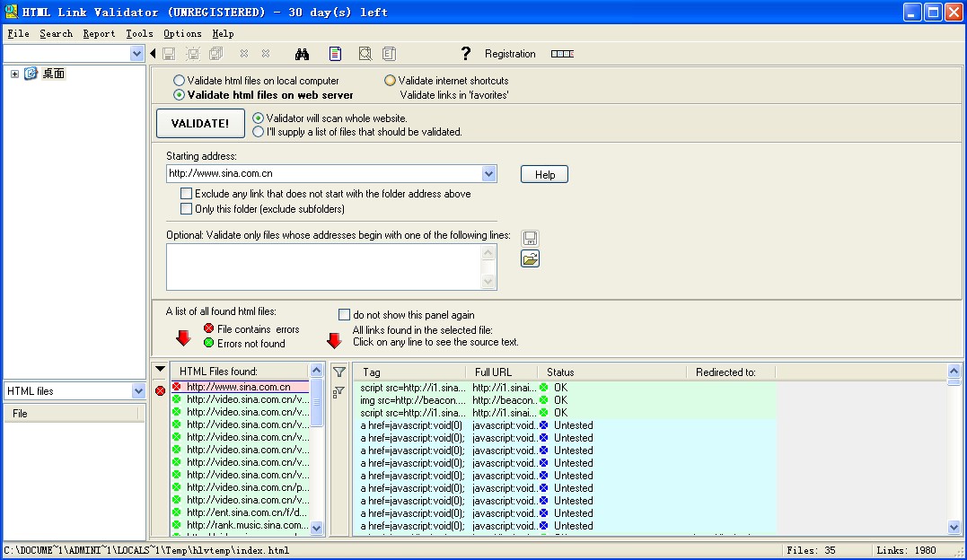Check 'do not show this panel again'

(344, 315)
